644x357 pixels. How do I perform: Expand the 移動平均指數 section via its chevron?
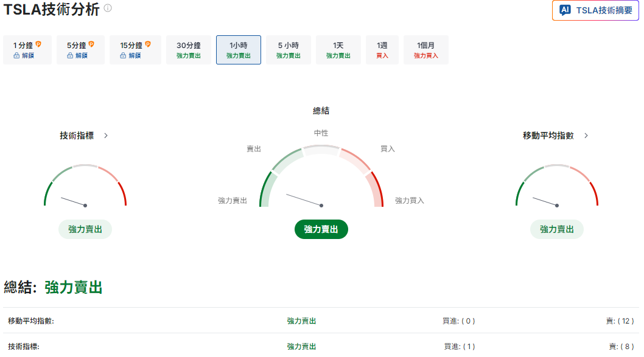coord(586,136)
